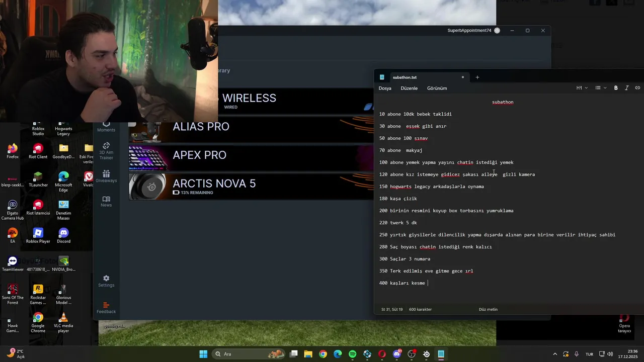The width and height of the screenshot is (644, 362).
Task: Click the line '70 abone makyaj'
Action: (x=400, y=150)
